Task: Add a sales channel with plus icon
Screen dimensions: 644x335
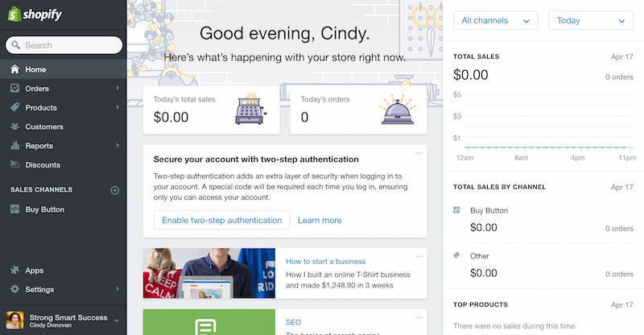Action: pyautogui.click(x=114, y=190)
